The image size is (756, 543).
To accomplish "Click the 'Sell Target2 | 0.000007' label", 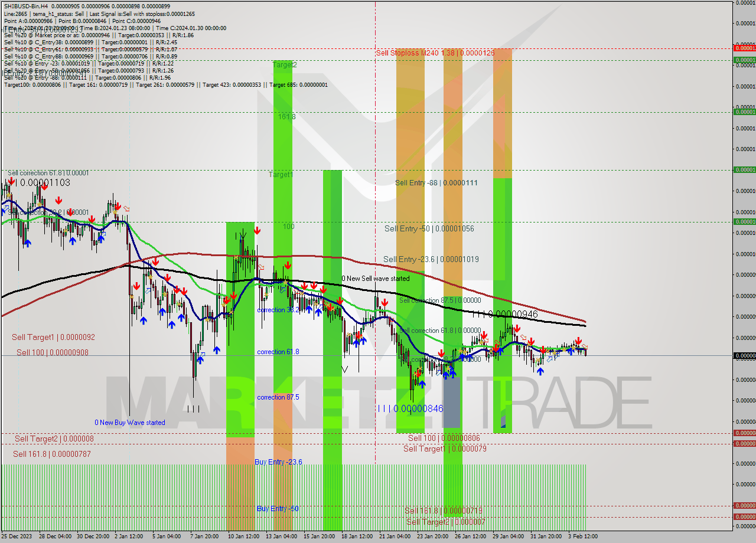I will point(446,522).
